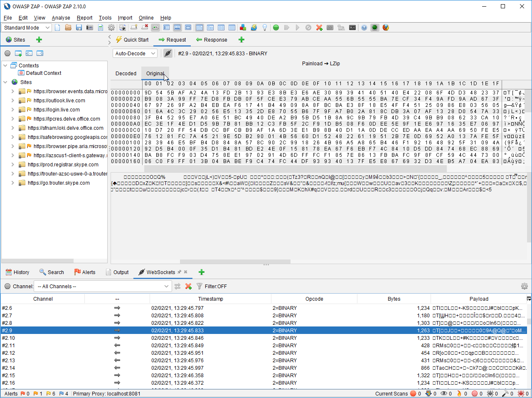Click the new context icon in Sites panel
The height and width of the screenshot is (398, 532).
[18, 53]
